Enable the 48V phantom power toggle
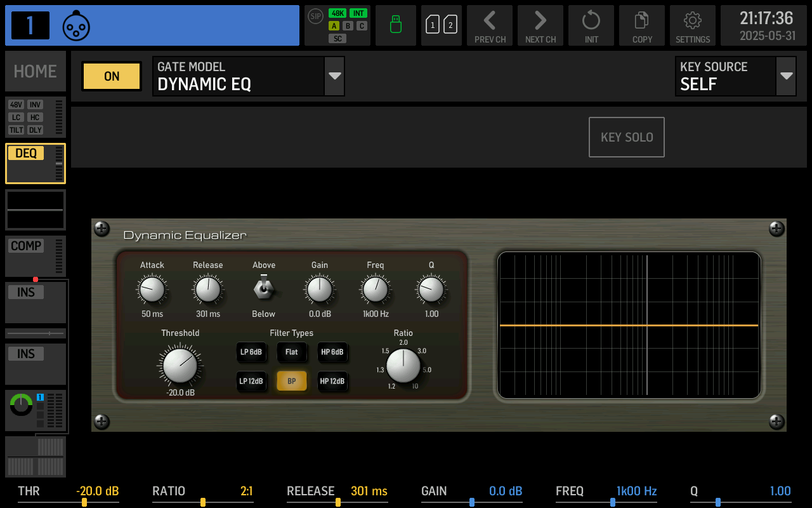The height and width of the screenshot is (508, 812). [x=15, y=105]
